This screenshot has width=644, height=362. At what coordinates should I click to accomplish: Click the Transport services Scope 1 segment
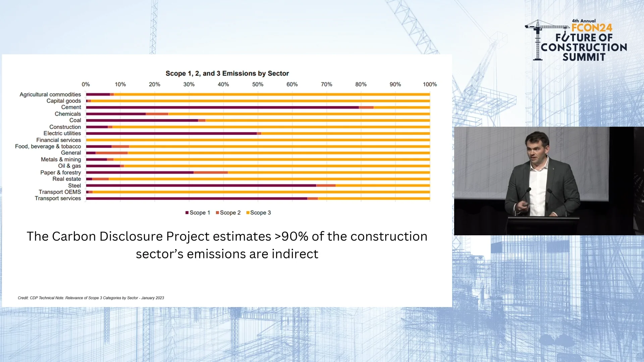197,198
